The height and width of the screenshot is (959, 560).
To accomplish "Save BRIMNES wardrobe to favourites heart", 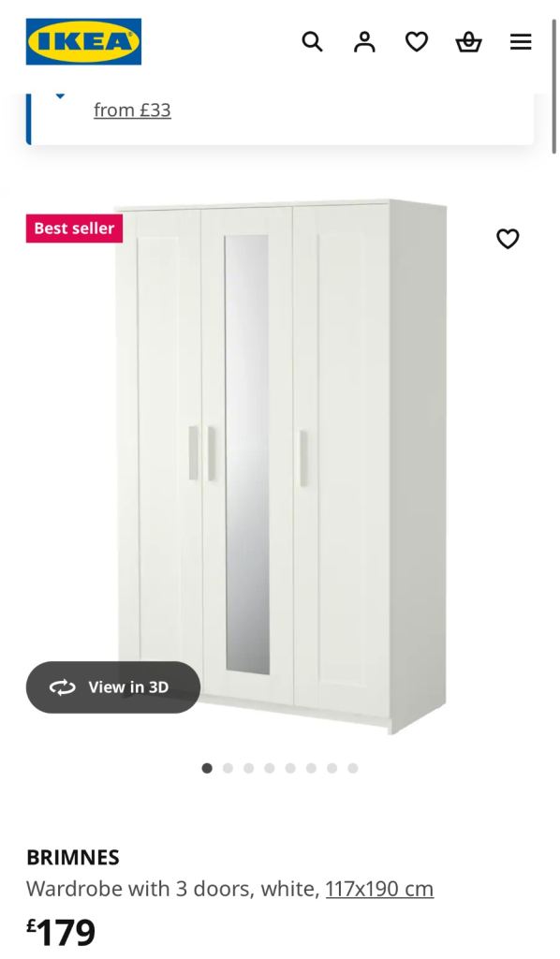I will pos(508,239).
